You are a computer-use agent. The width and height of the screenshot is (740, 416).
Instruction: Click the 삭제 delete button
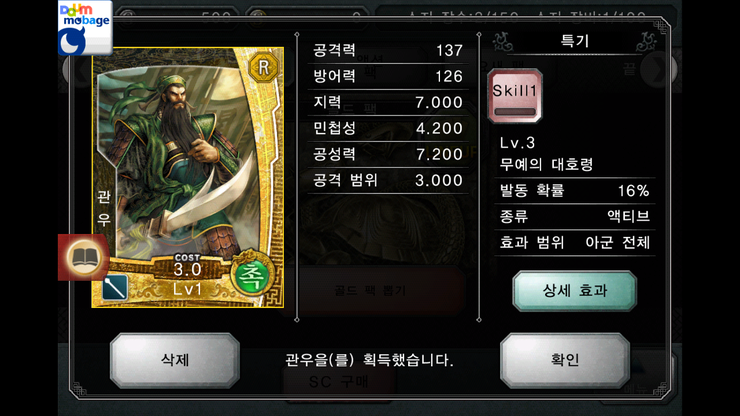(175, 360)
